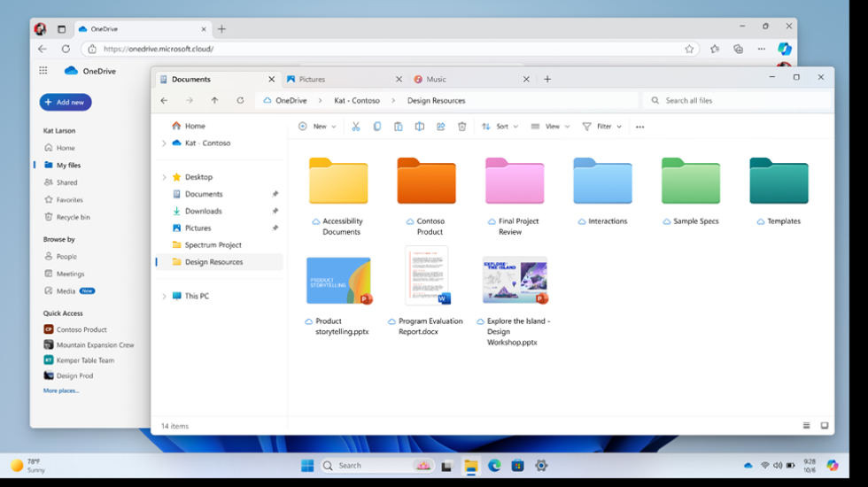Switch to large thumbnails view icon in status bar
This screenshot has width=868, height=487.
pyautogui.click(x=825, y=426)
